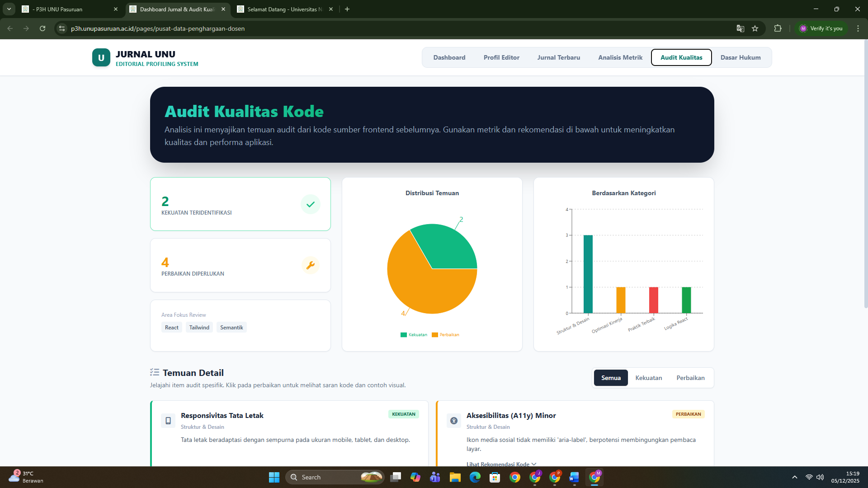Click the accessibility icon on Aksesibilitas card
This screenshot has height=488, width=868.
pyautogui.click(x=454, y=421)
